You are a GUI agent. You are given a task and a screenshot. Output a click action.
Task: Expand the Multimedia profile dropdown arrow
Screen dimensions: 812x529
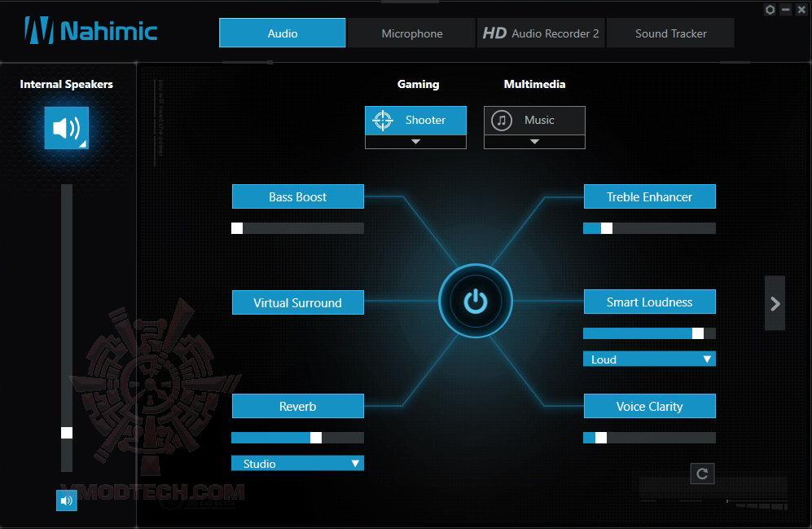[534, 142]
